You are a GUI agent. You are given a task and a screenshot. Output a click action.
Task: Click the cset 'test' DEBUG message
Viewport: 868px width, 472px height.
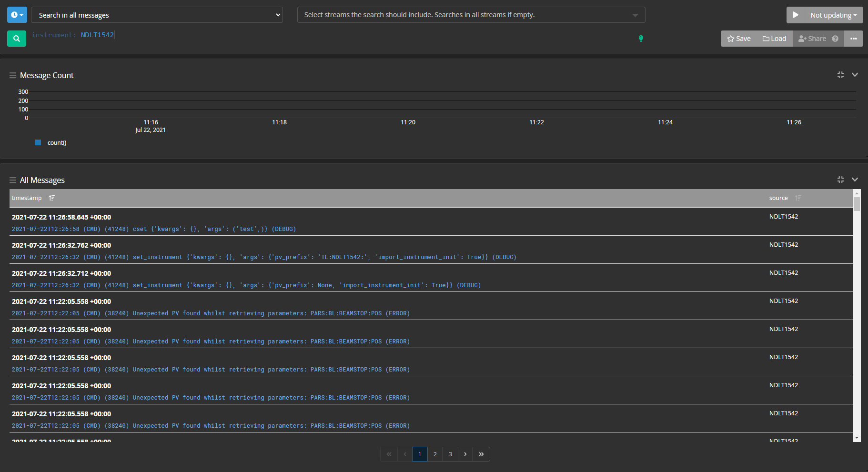[154, 229]
